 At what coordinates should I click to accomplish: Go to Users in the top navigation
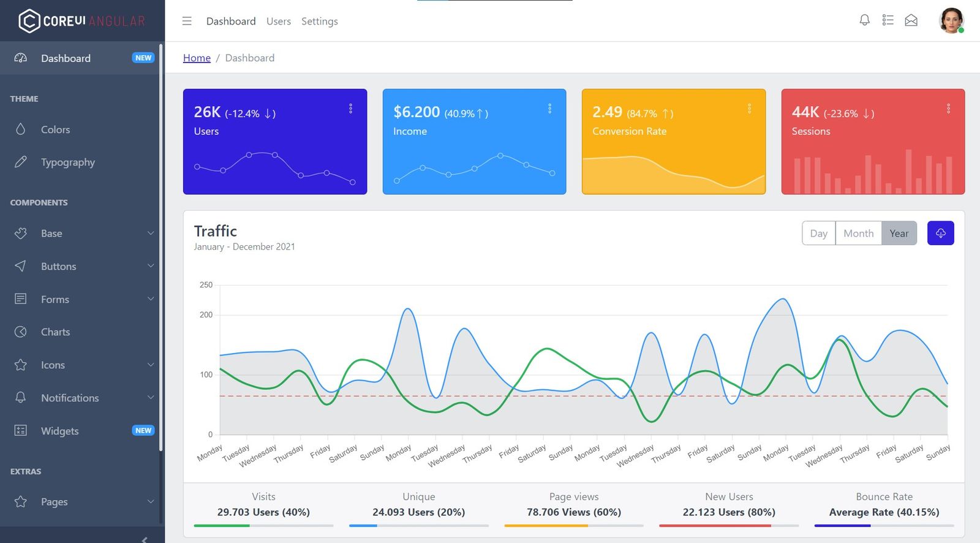(x=279, y=21)
